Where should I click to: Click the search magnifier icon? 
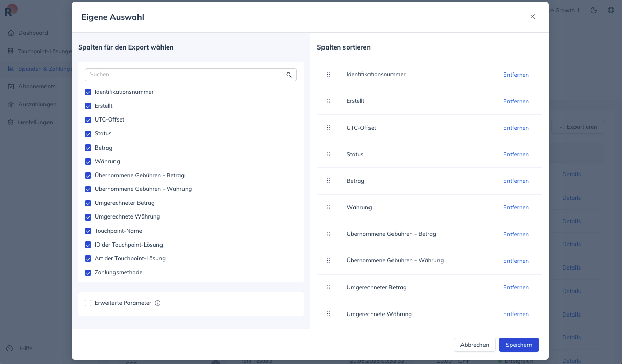pos(289,75)
